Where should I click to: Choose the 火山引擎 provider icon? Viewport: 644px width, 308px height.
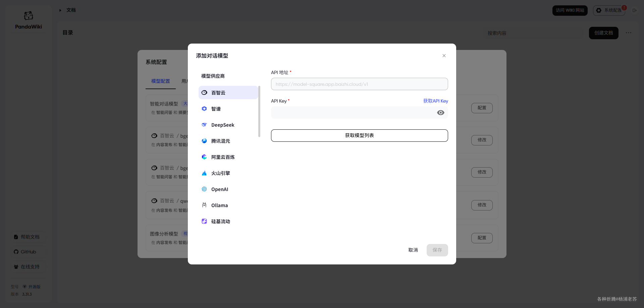coord(204,173)
